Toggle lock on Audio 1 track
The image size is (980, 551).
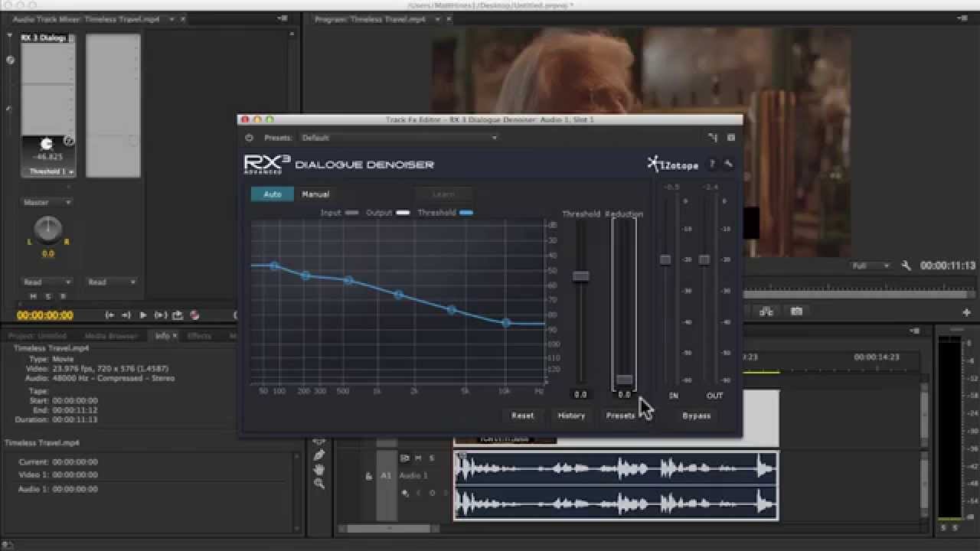click(x=368, y=476)
